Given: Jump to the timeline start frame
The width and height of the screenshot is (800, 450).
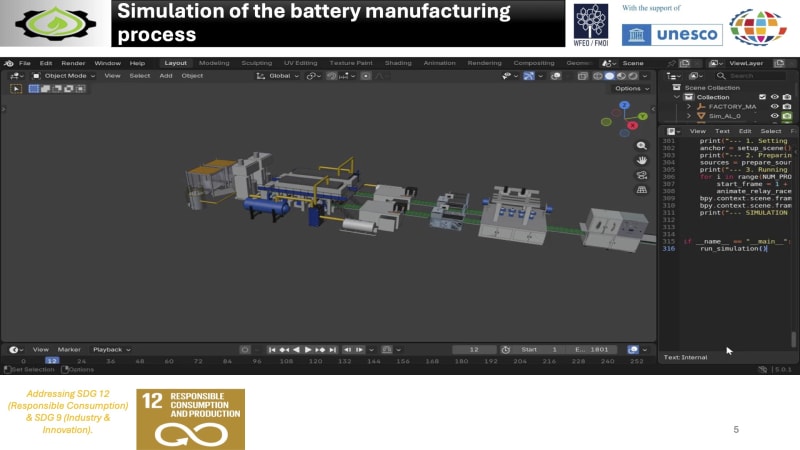Looking at the screenshot, I should click(x=272, y=349).
